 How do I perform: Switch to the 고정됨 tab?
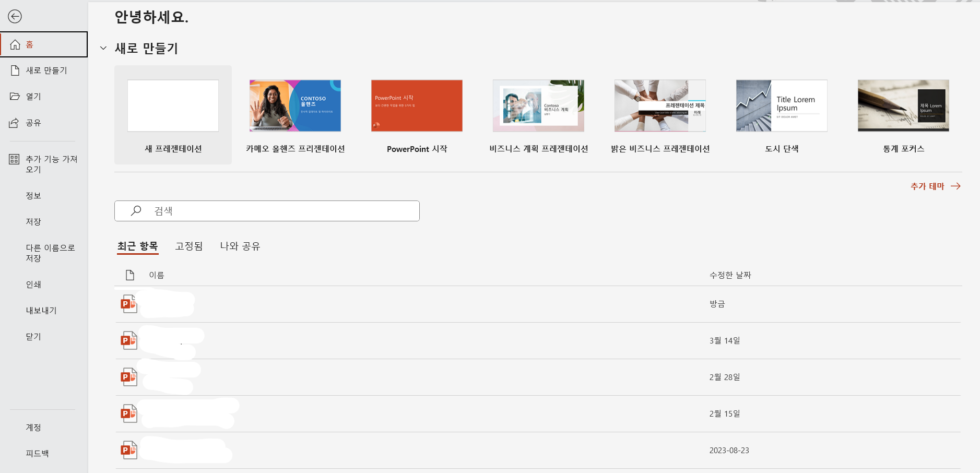point(189,246)
